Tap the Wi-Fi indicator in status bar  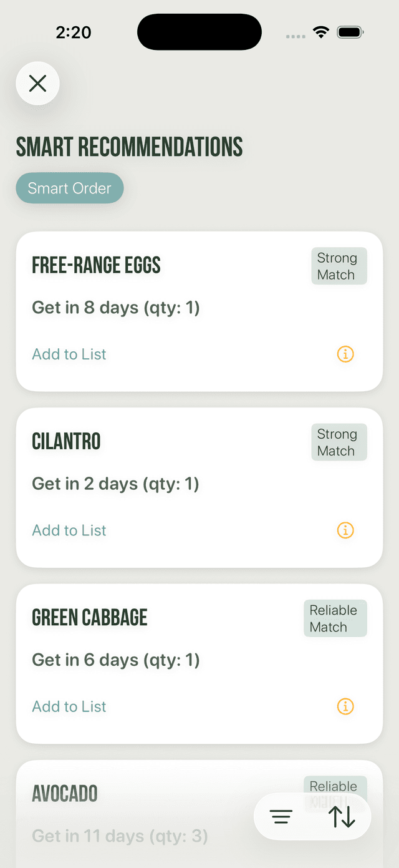pyautogui.click(x=321, y=31)
